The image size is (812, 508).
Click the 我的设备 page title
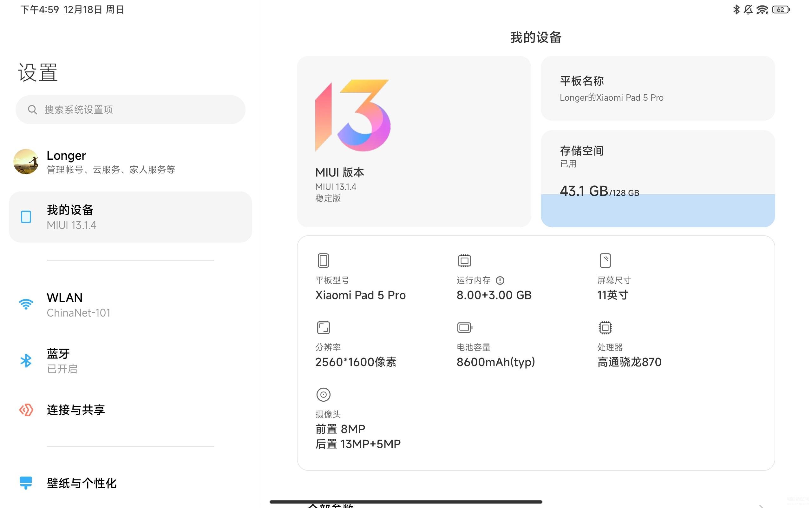point(536,37)
